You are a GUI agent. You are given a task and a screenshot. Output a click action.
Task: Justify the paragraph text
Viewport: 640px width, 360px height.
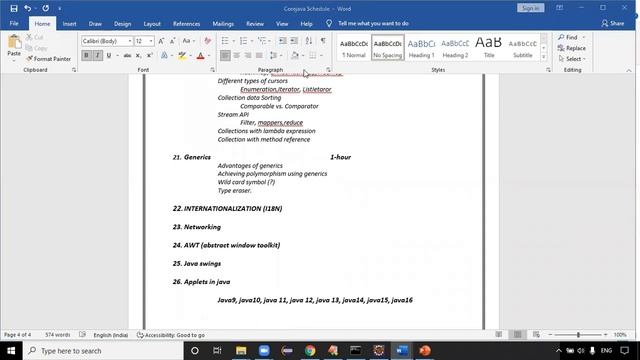coord(259,55)
